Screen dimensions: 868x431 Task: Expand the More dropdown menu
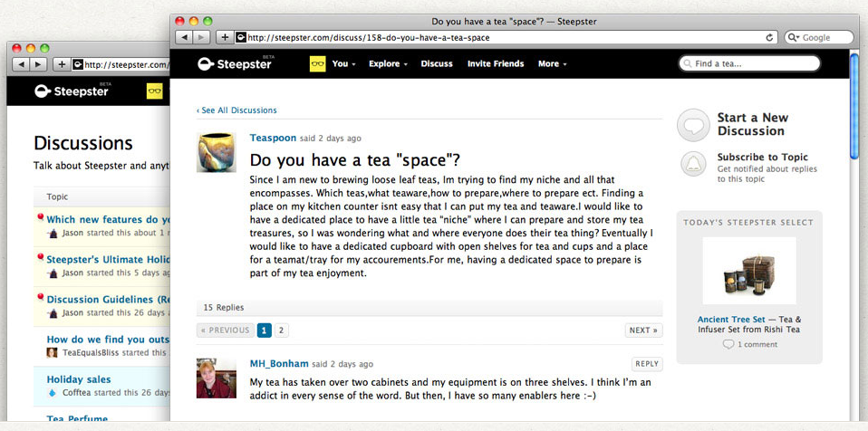click(x=553, y=63)
